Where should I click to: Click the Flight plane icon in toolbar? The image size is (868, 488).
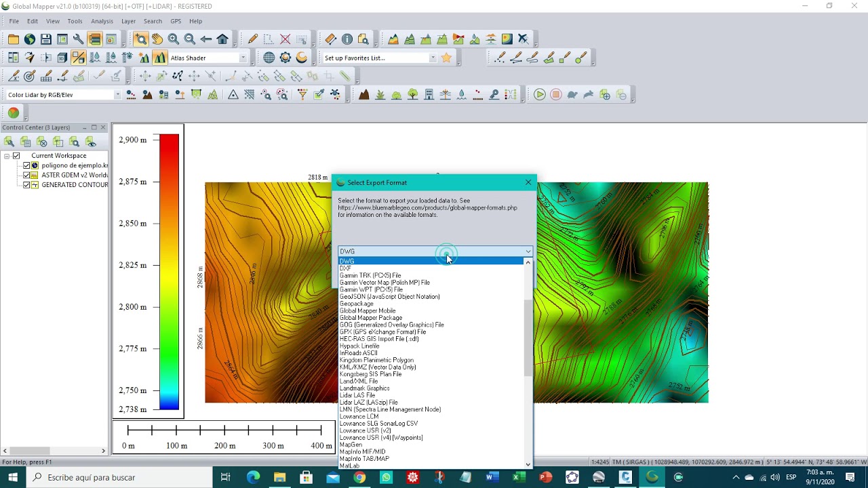coord(523,39)
